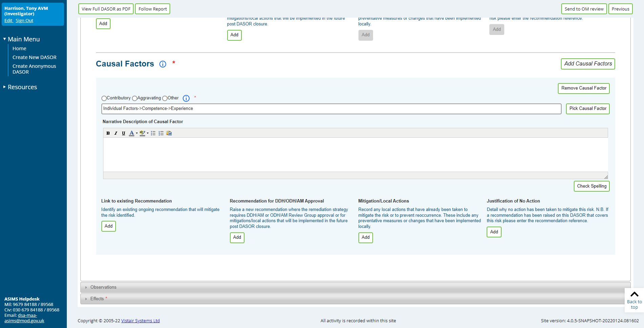The image size is (644, 328).
Task: Insert a bulleted list in narrative
Action: coord(153,133)
